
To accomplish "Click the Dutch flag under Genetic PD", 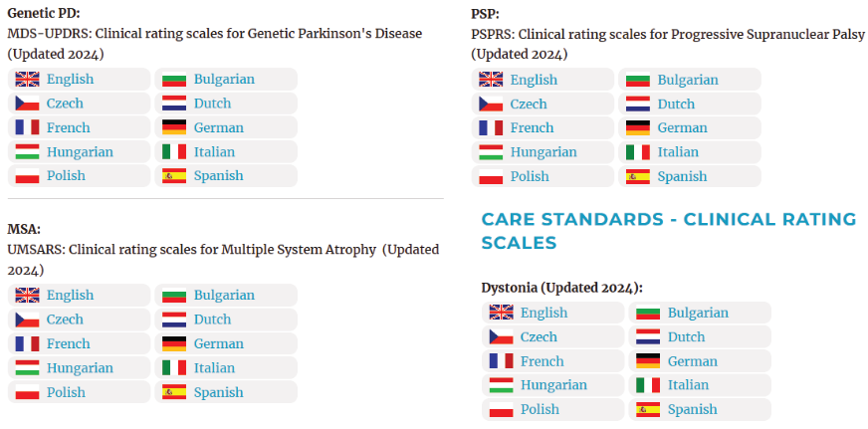I will (x=174, y=104).
